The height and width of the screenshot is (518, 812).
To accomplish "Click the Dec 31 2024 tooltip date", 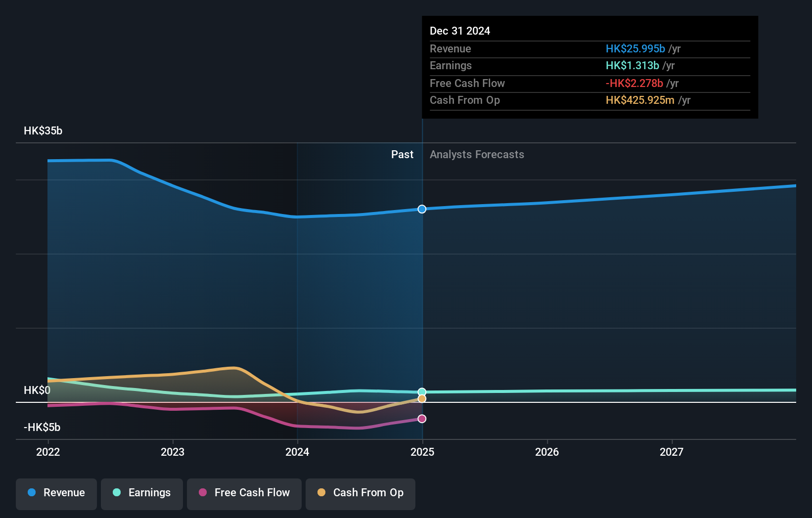I will point(460,31).
